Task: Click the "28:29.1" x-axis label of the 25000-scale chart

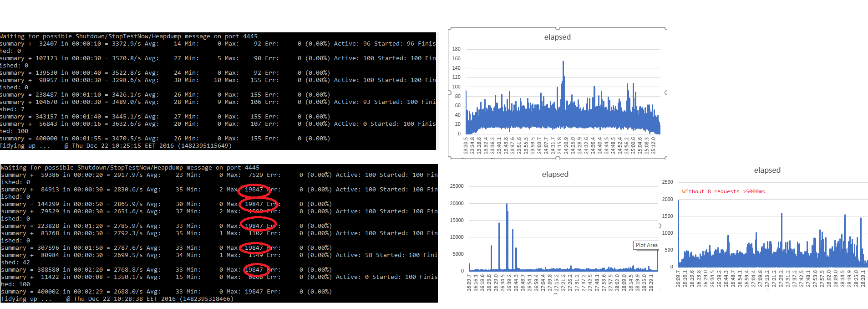Action: [x=651, y=282]
